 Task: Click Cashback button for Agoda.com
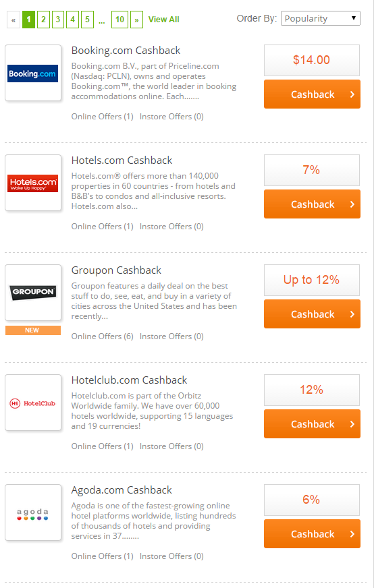(312, 533)
